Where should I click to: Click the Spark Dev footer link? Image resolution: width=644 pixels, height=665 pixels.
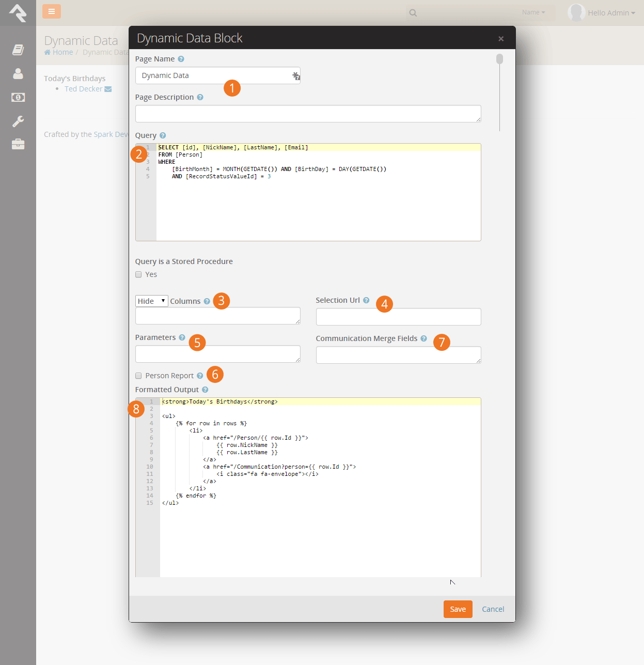tap(111, 134)
